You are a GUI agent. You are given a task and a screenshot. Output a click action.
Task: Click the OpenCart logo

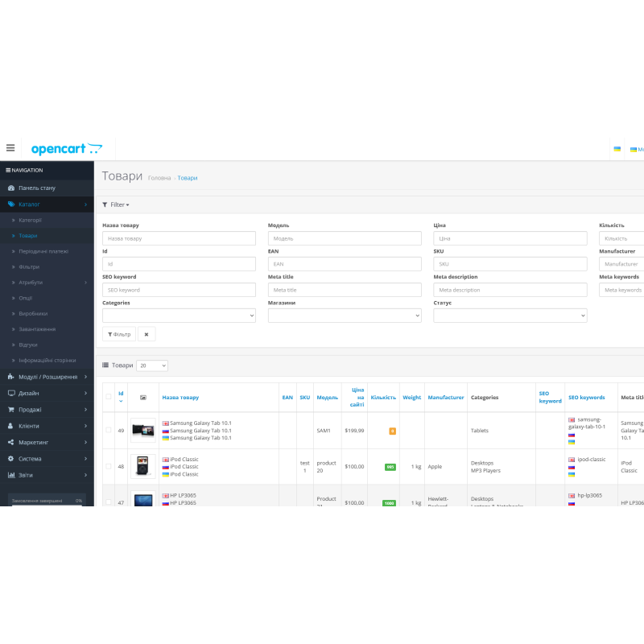(x=67, y=149)
